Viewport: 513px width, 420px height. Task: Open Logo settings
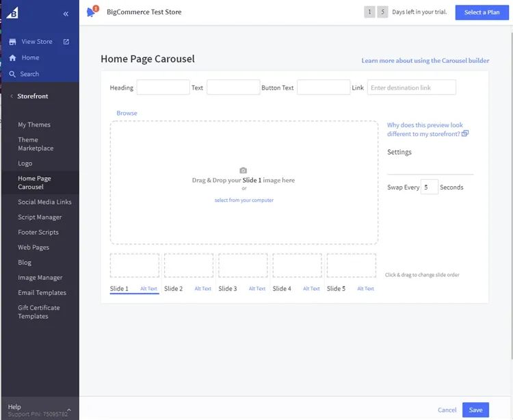(25, 163)
